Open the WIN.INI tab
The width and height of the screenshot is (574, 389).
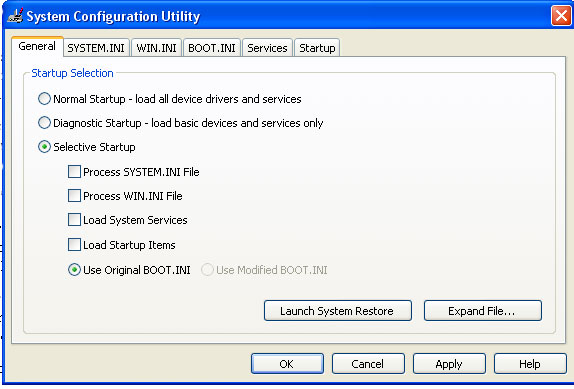[x=156, y=48]
